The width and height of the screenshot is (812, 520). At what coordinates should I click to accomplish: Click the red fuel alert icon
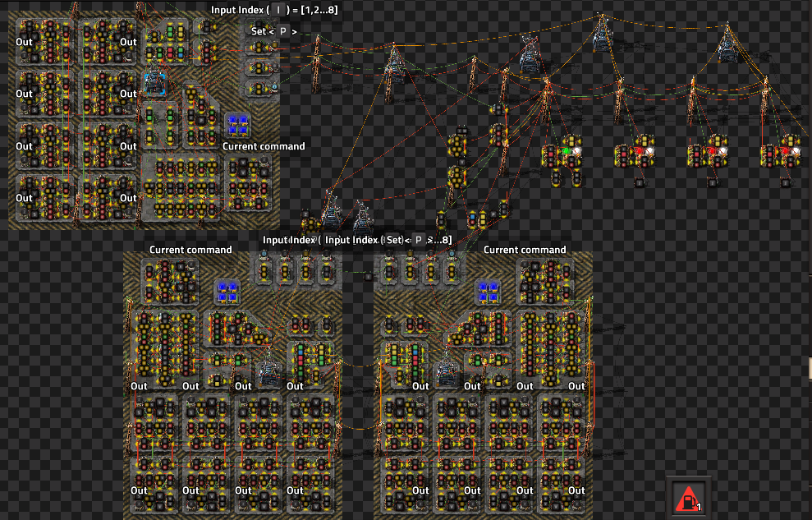pyautogui.click(x=688, y=498)
